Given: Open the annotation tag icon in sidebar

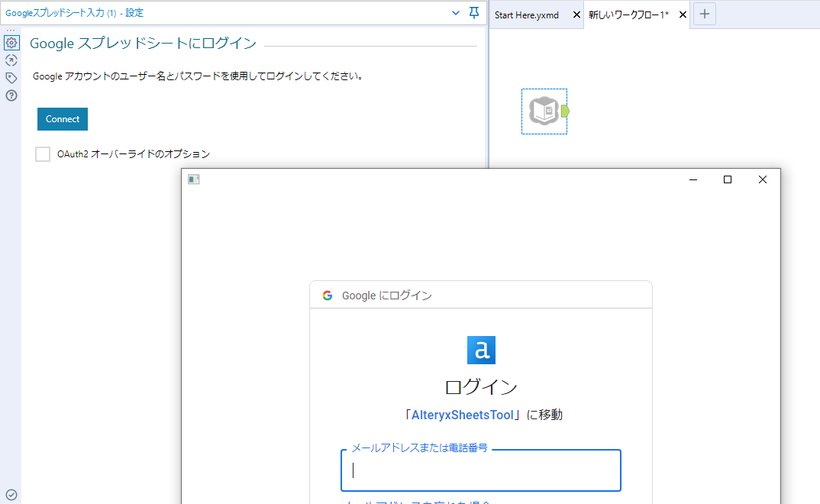Looking at the screenshot, I should coord(11,78).
